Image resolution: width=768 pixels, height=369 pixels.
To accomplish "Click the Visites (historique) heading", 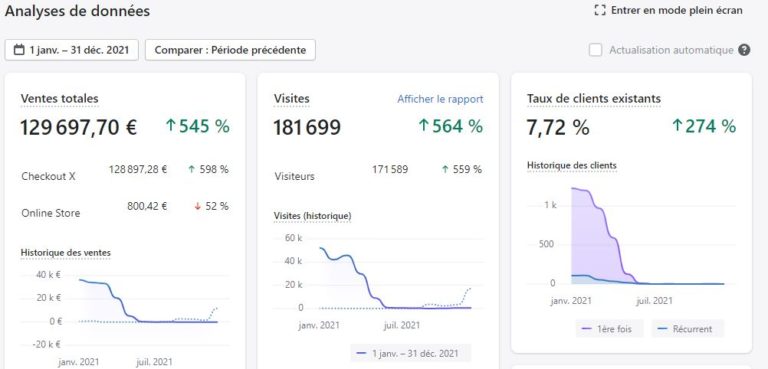I will 312,216.
